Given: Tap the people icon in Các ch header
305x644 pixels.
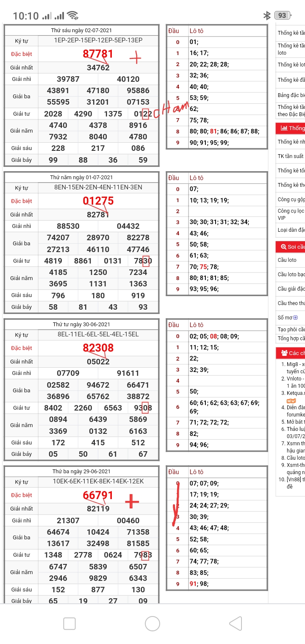Looking at the screenshot, I should [x=283, y=353].
